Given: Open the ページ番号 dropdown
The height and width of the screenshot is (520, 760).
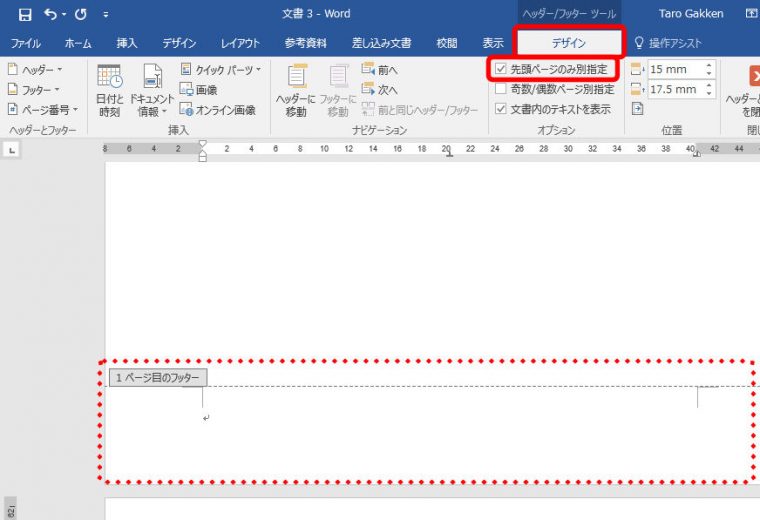Looking at the screenshot, I should pos(43,110).
